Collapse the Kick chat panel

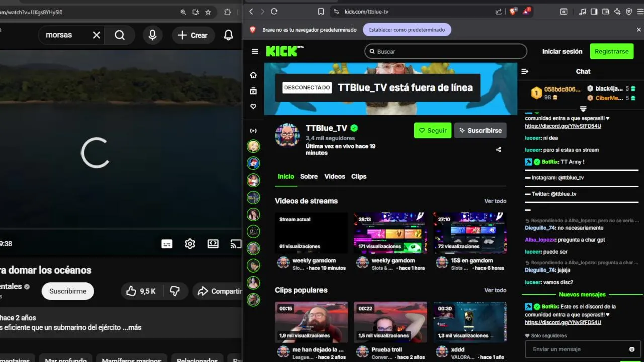525,71
